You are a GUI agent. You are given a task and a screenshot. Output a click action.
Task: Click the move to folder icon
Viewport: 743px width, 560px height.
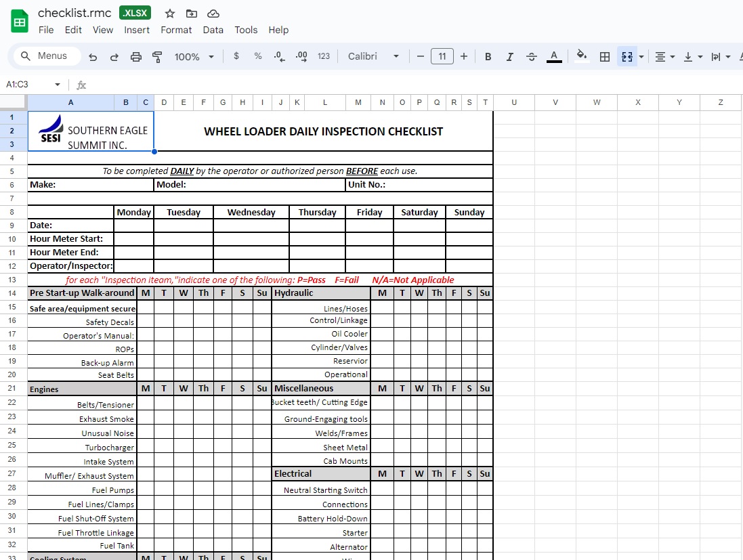coord(192,14)
